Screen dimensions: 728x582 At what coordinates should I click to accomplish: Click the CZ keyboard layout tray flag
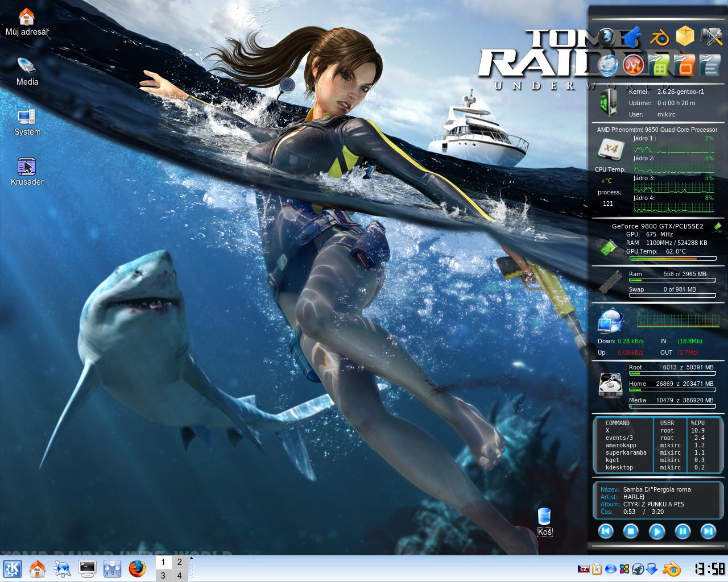point(584,569)
